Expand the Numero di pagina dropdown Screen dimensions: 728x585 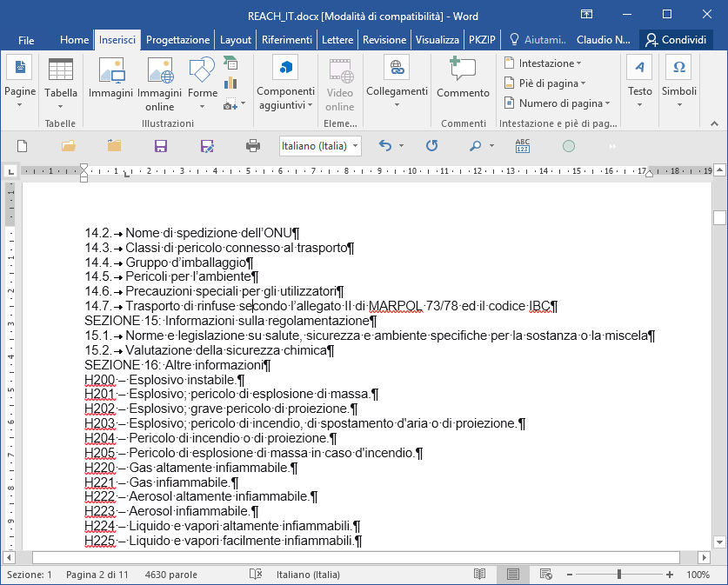558,103
